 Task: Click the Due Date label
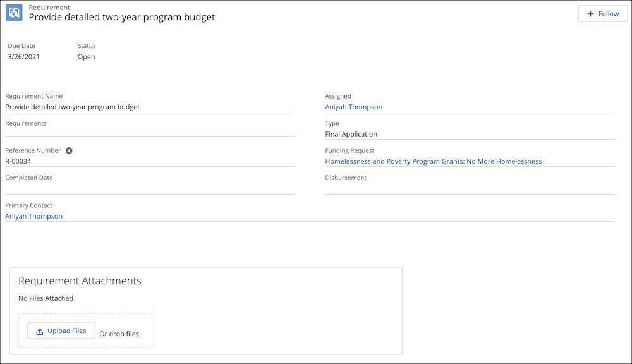[x=21, y=46]
